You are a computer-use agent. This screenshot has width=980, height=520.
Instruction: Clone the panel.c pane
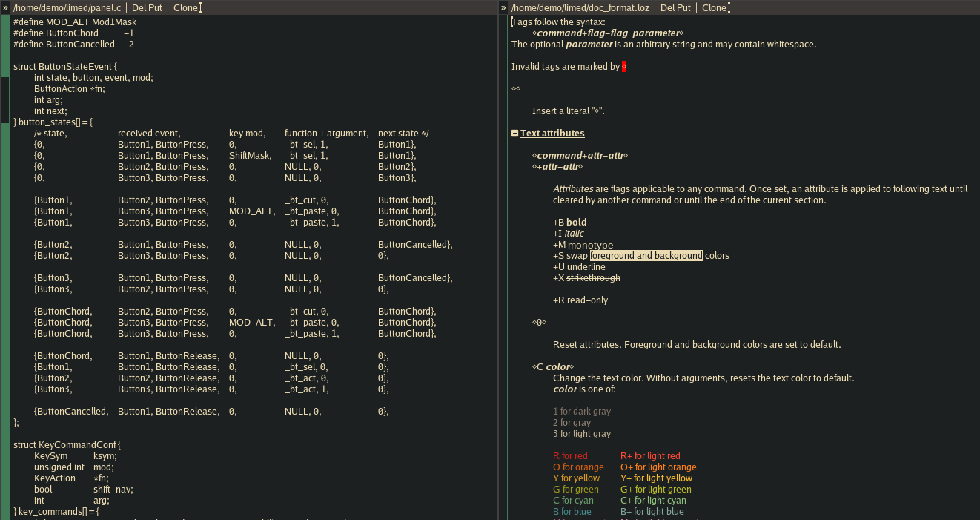pyautogui.click(x=185, y=7)
